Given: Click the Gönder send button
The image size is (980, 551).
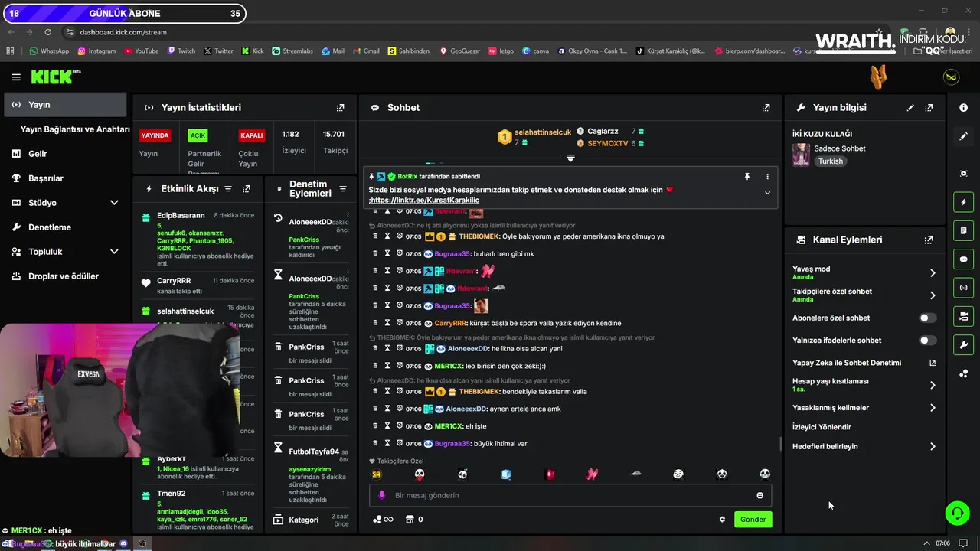Looking at the screenshot, I should coord(753,520).
